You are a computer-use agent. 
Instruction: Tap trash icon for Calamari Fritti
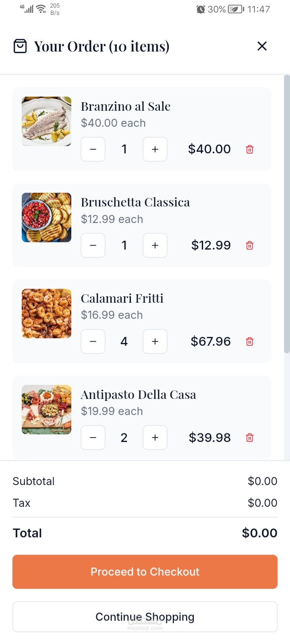tap(250, 341)
